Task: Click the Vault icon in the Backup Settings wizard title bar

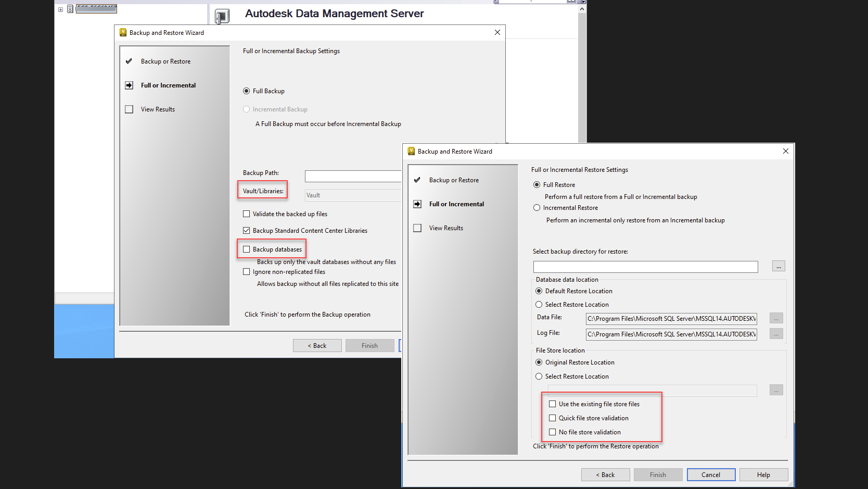Action: tap(123, 32)
